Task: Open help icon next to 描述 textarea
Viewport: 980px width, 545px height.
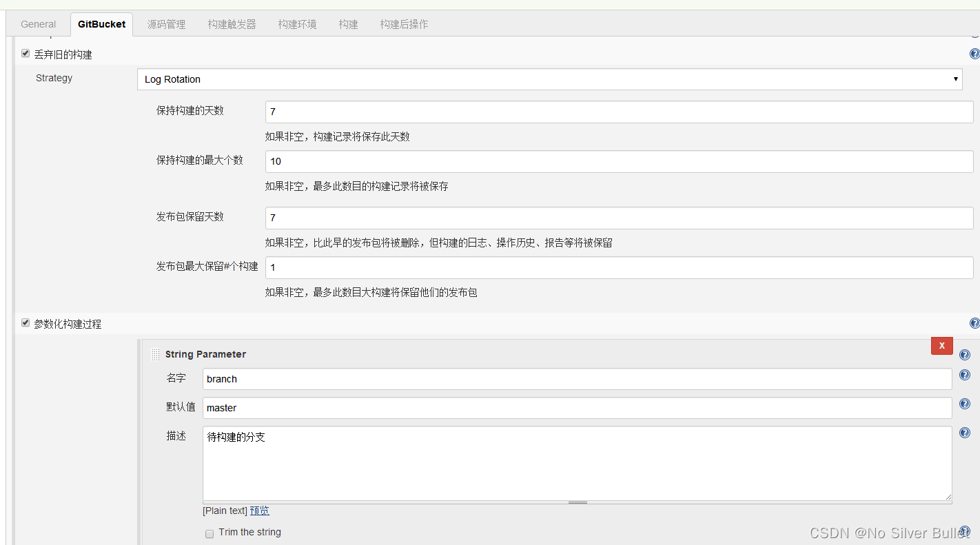Action: (965, 433)
